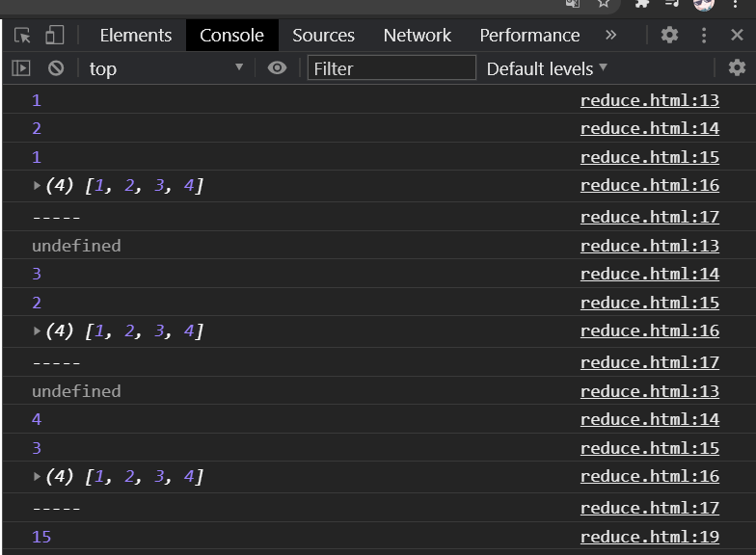
Task: Expand the first (4) [1, 2, 3, 4] array
Action: point(37,185)
